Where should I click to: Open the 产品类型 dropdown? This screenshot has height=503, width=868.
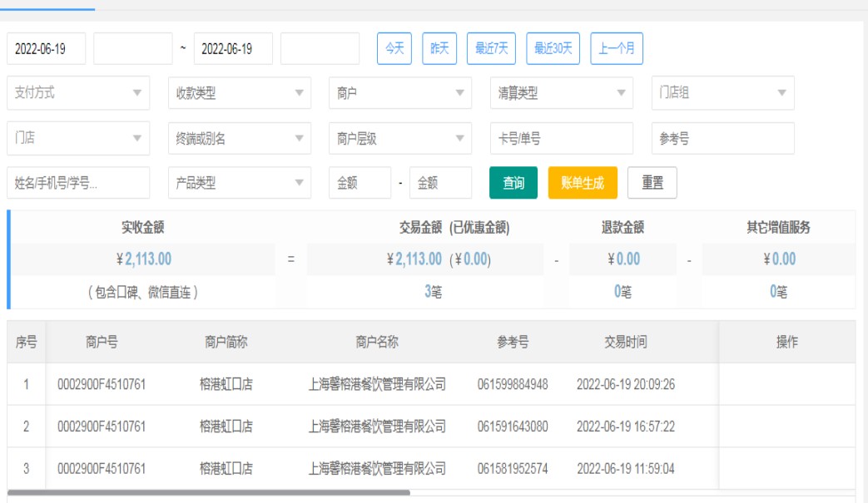(x=239, y=183)
